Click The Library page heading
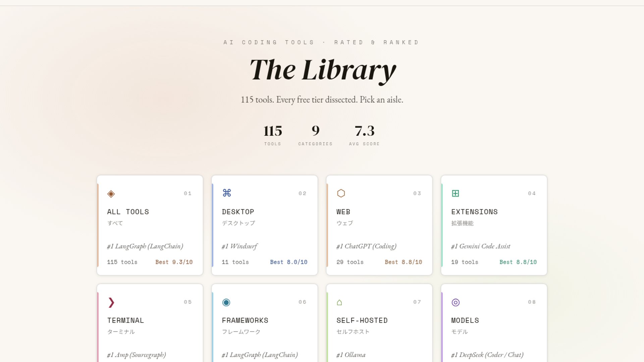644x362 pixels. coord(322,70)
